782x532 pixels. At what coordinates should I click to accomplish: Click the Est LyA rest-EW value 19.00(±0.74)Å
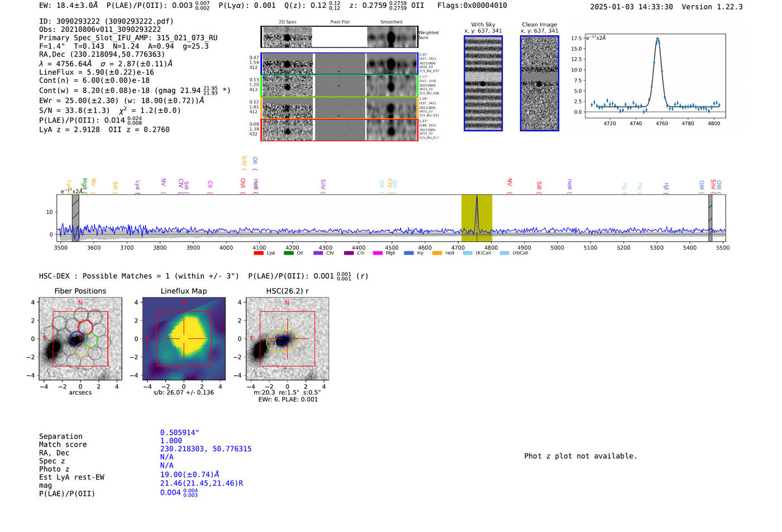pyautogui.click(x=189, y=475)
